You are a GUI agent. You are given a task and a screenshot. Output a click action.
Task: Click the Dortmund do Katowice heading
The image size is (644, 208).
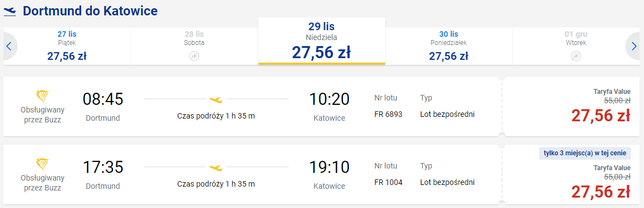pyautogui.click(x=90, y=11)
